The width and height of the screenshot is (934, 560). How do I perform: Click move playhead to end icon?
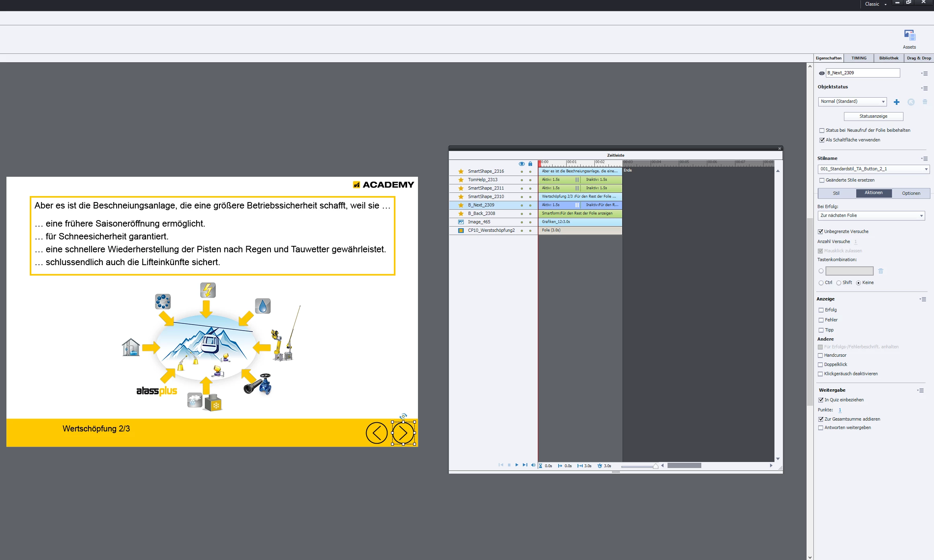tap(525, 465)
